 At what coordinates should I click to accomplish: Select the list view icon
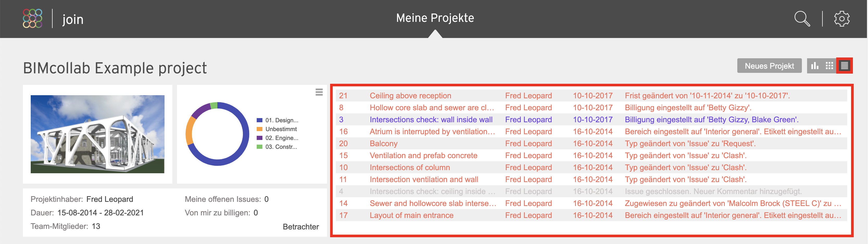point(844,66)
